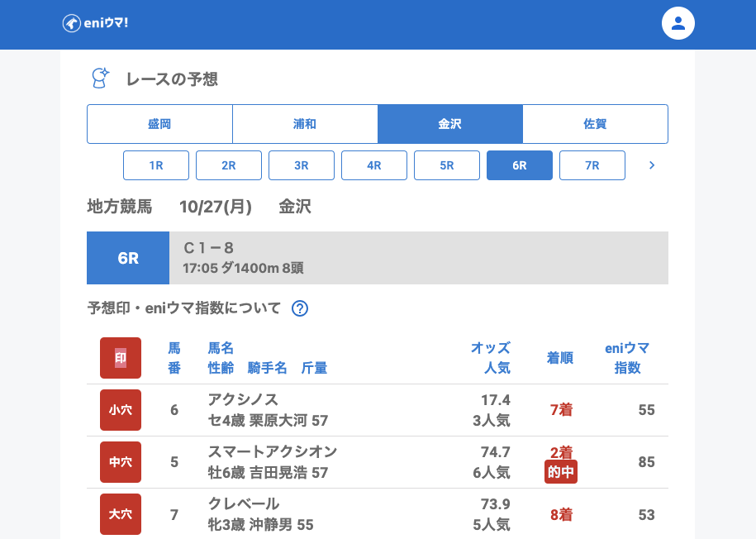Image resolution: width=756 pixels, height=539 pixels.
Task: Click the 小穴 prediction mark badge
Action: click(121, 410)
